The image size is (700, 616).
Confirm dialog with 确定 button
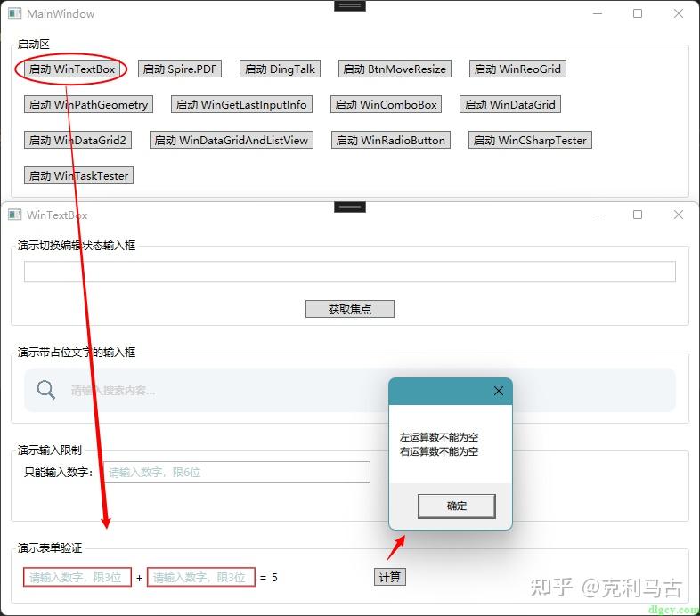pos(456,506)
